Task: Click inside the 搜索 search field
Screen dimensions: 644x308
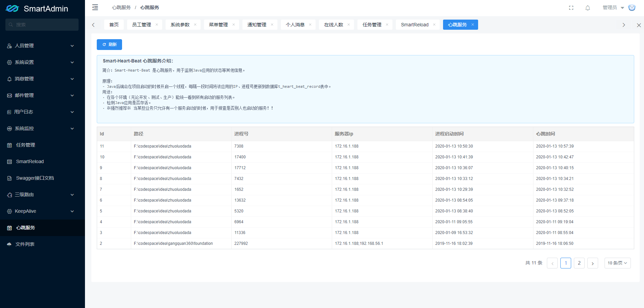Action: 42,24
